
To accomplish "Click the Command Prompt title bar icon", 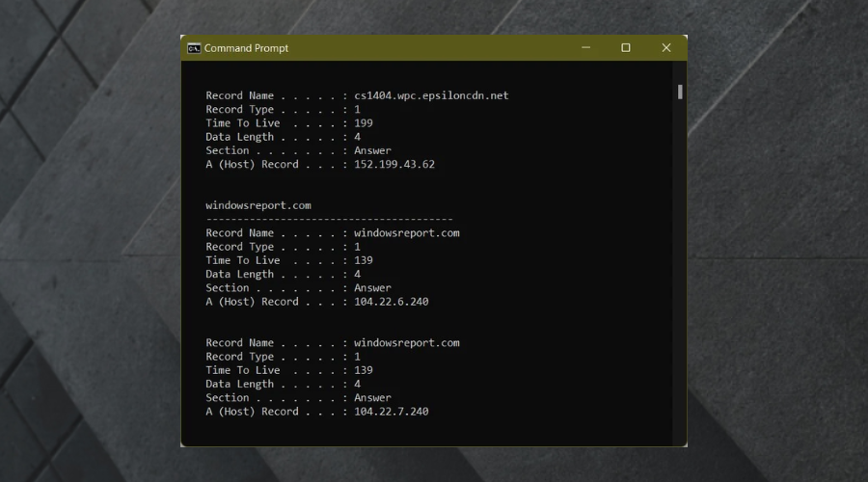I will pyautogui.click(x=194, y=48).
